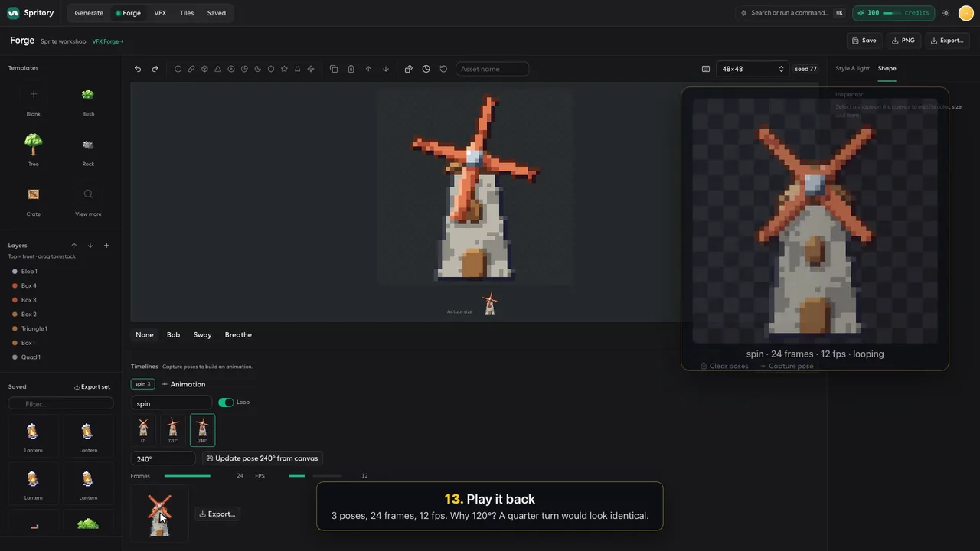Viewport: 980px width, 551px height.
Task: Open the user avatar menu
Action: pyautogui.click(x=965, y=13)
